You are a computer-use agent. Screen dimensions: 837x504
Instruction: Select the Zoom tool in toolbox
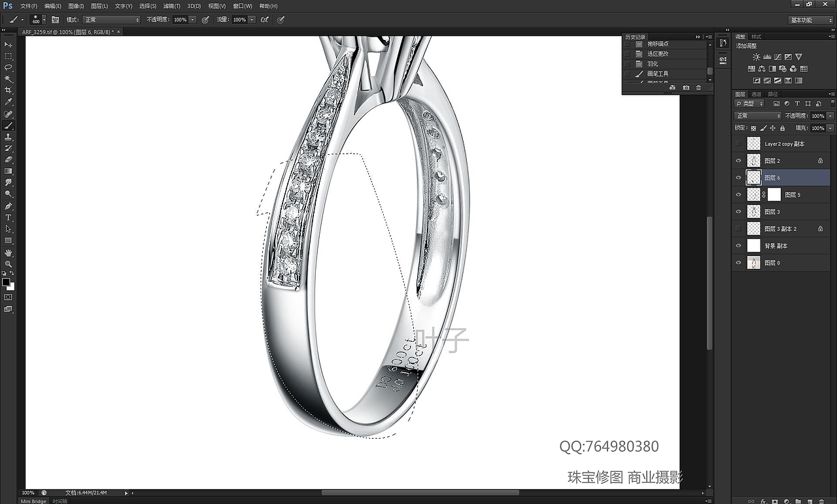pos(9,263)
